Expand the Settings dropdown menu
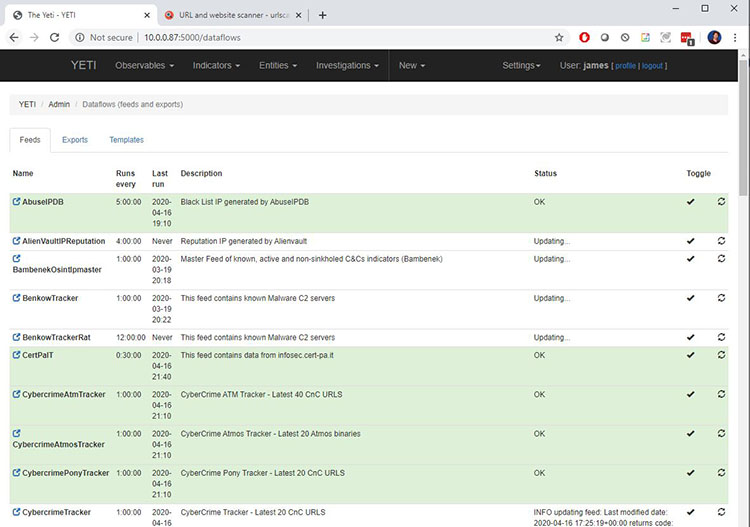Screen dimensions: 750x527 (521, 66)
